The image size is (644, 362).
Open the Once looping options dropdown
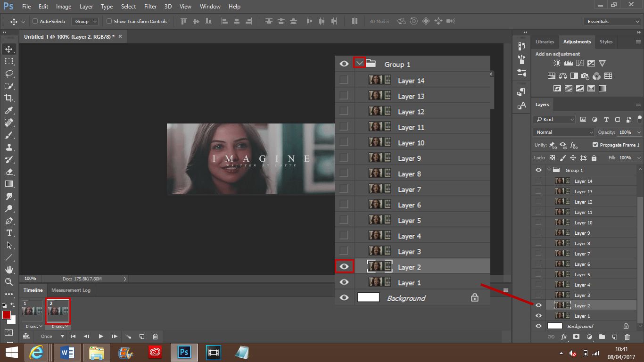tap(52, 337)
